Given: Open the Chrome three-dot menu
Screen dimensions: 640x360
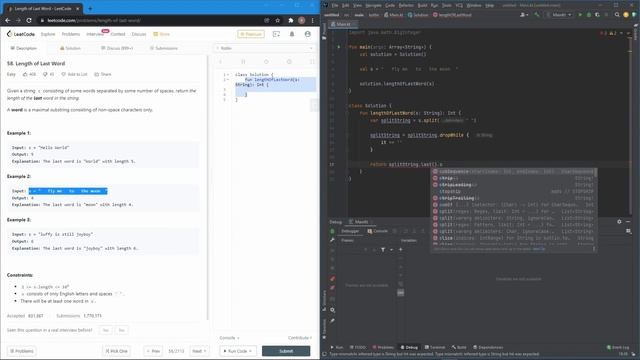Looking at the screenshot, I should point(313,20).
